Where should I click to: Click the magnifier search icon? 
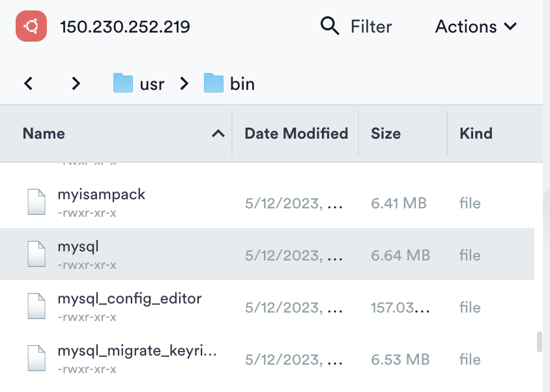pos(330,26)
